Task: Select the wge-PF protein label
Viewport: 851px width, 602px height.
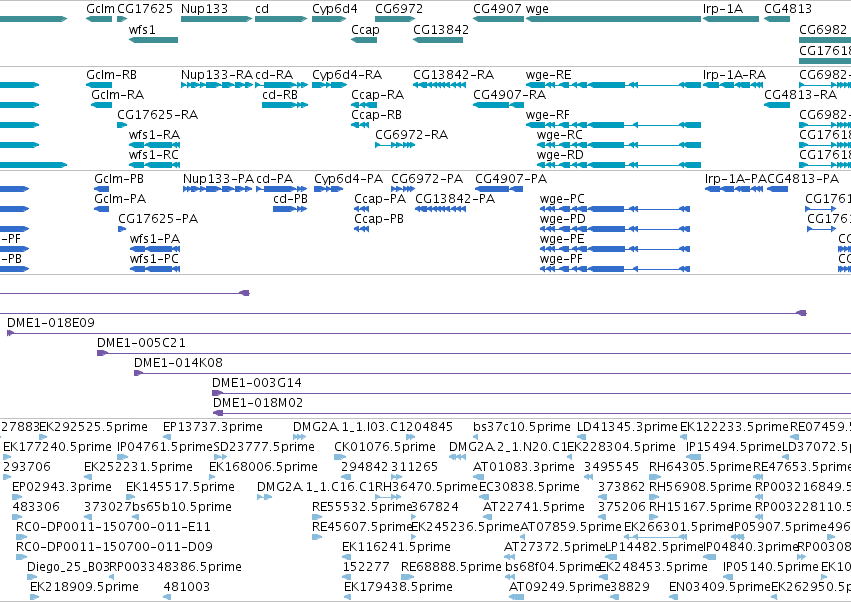Action: (x=561, y=259)
